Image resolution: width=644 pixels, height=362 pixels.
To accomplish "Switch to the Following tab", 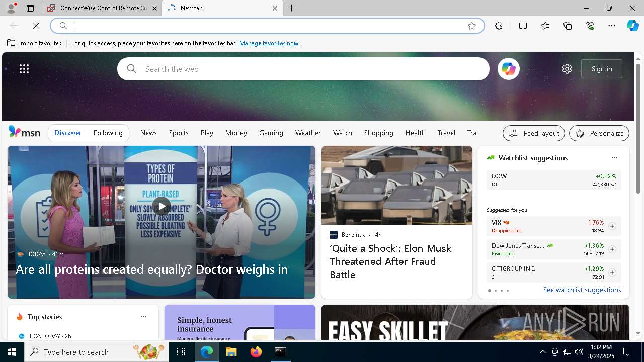I will 108,133.
